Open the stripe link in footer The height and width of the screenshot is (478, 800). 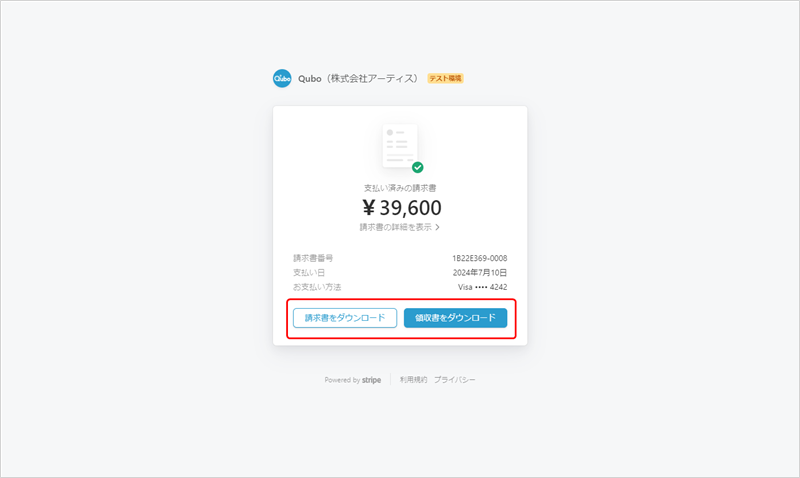[371, 380]
